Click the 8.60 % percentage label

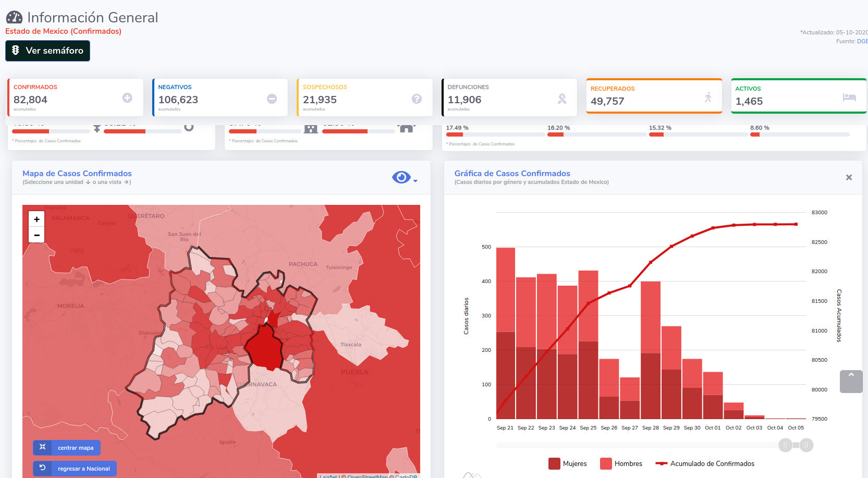[x=760, y=128]
